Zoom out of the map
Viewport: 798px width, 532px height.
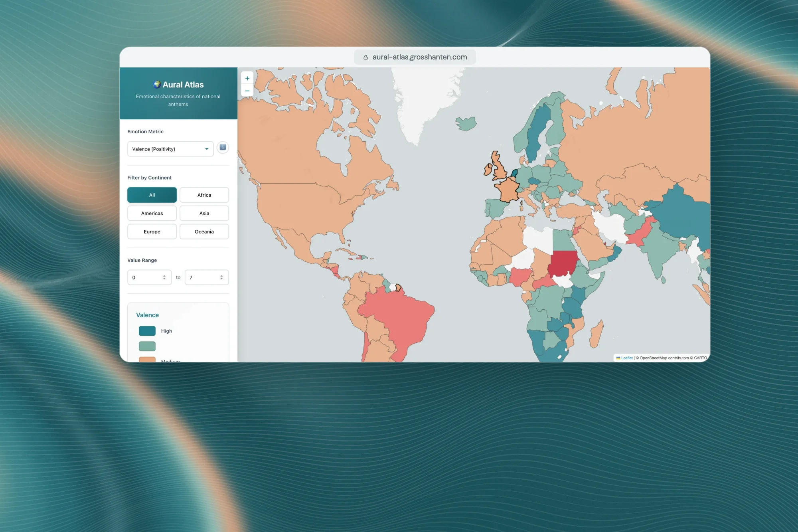(x=247, y=91)
